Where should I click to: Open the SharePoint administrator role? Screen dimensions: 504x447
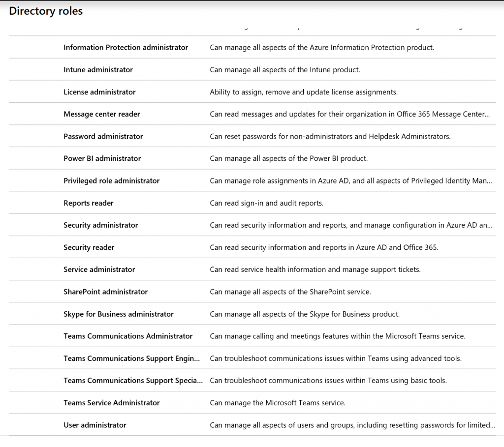point(105,292)
